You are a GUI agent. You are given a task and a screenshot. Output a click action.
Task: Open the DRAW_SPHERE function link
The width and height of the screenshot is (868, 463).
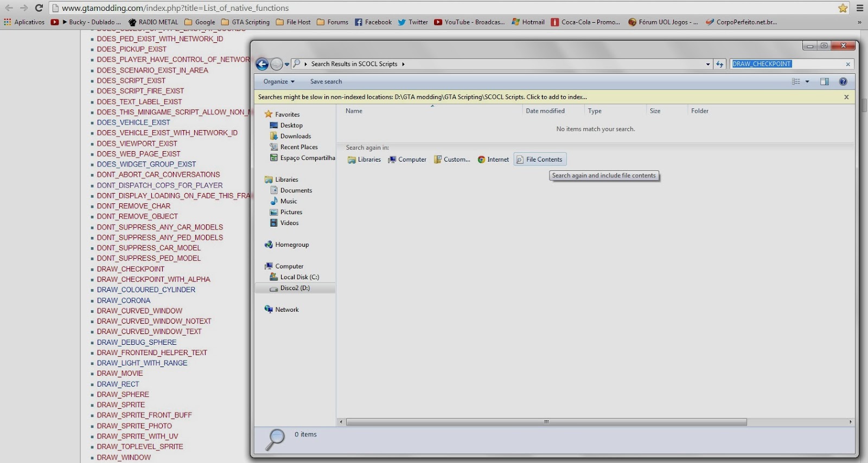point(123,394)
